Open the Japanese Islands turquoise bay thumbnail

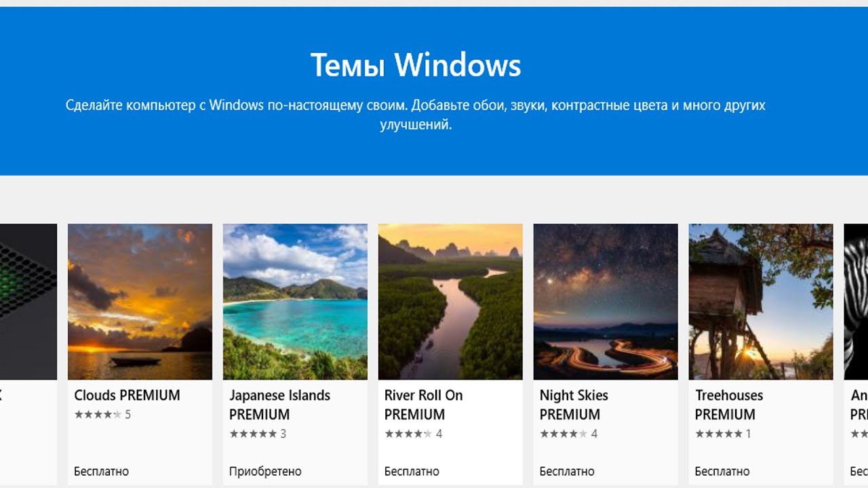(295, 302)
